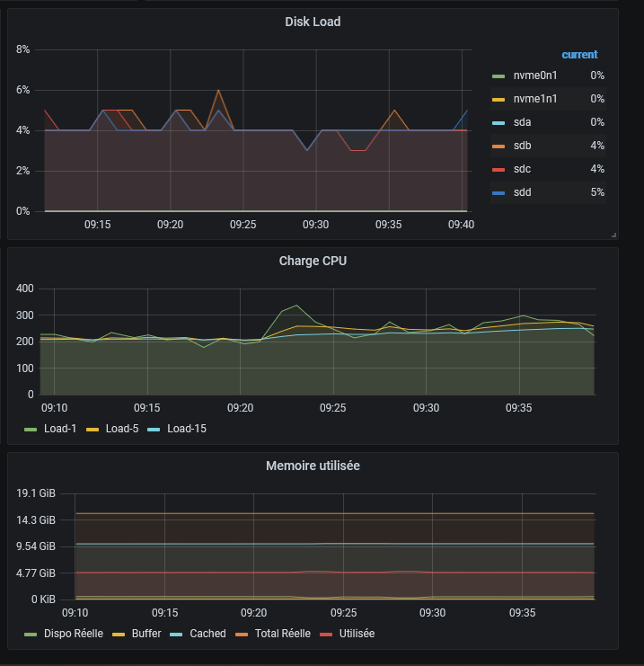Sort Disk Load legend by current column
This screenshot has height=666, width=644.
pyautogui.click(x=579, y=55)
